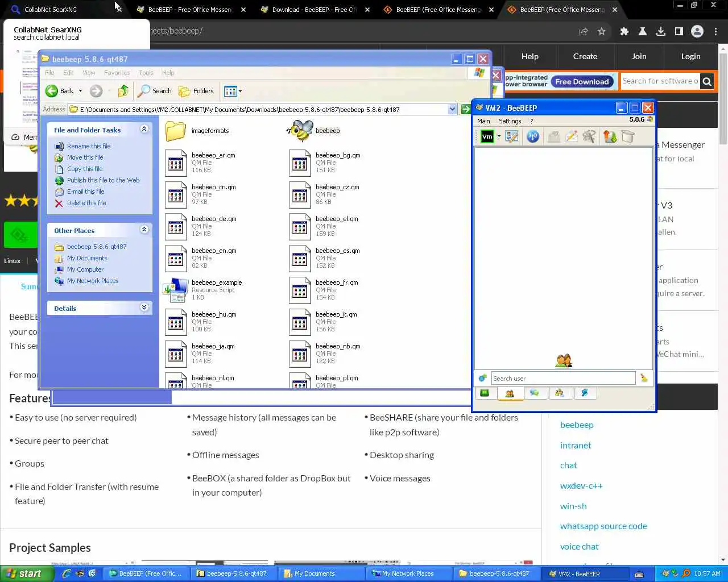The width and height of the screenshot is (728, 582).
Task: Select the beebeep_ja.qm file name
Action: [x=213, y=346]
